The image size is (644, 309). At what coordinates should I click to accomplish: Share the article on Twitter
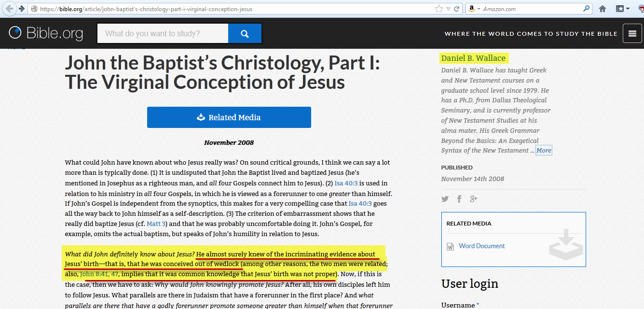[445, 199]
